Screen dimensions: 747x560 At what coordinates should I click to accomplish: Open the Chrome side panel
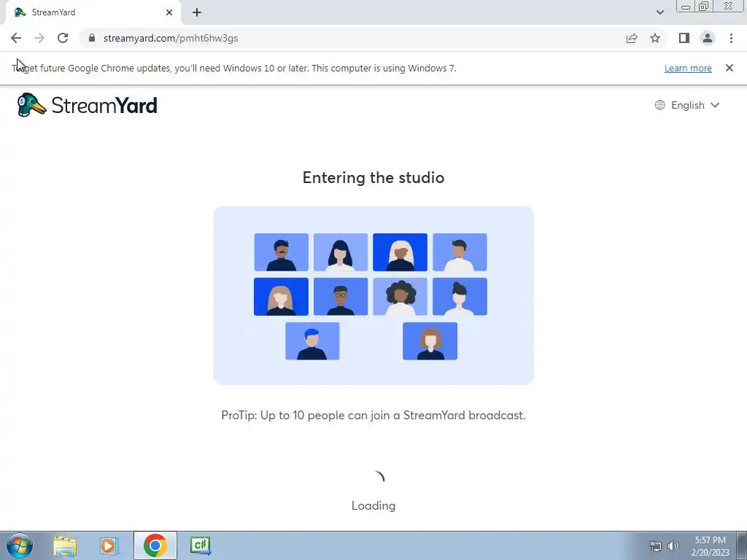pos(684,38)
